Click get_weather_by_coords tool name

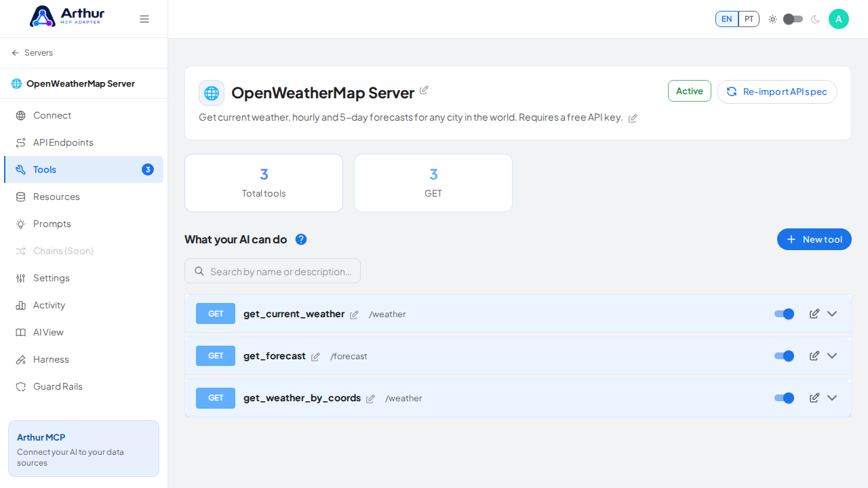coord(302,398)
